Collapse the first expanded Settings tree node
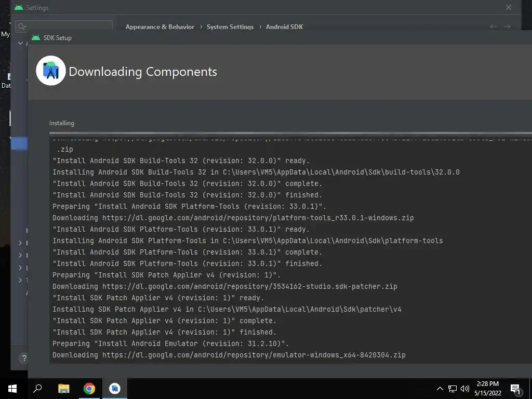532x399 pixels. point(20,43)
